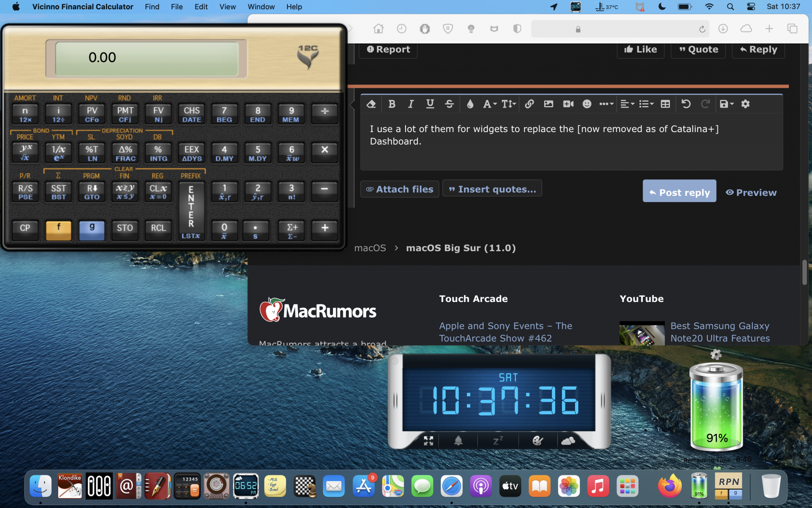Click the eraser remove-formatting icon in editor
Image resolution: width=812 pixels, height=508 pixels.
371,104
